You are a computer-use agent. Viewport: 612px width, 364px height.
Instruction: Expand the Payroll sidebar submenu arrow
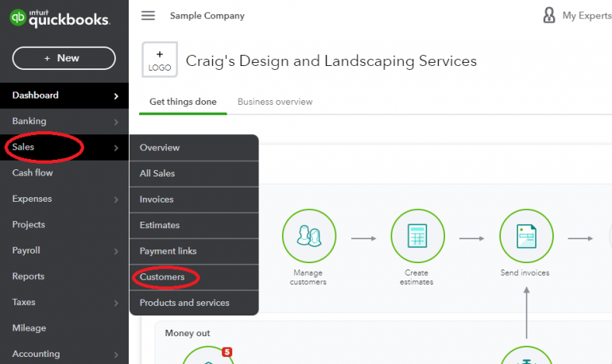[116, 251]
